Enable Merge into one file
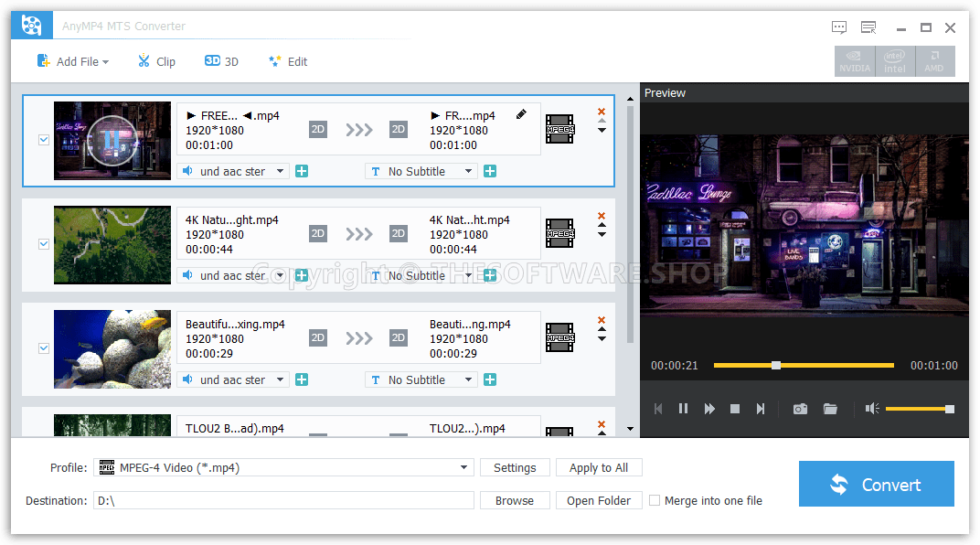Screen dimensions: 980x545 click(655, 500)
